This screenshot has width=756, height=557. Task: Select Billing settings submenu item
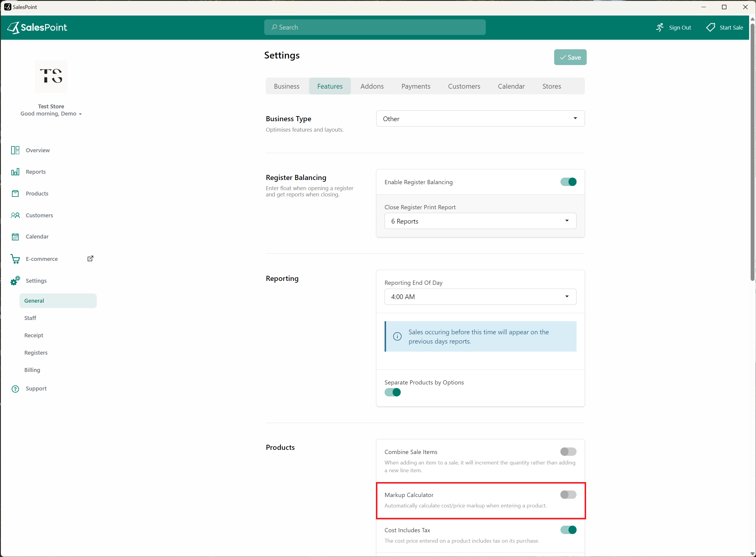[32, 370]
